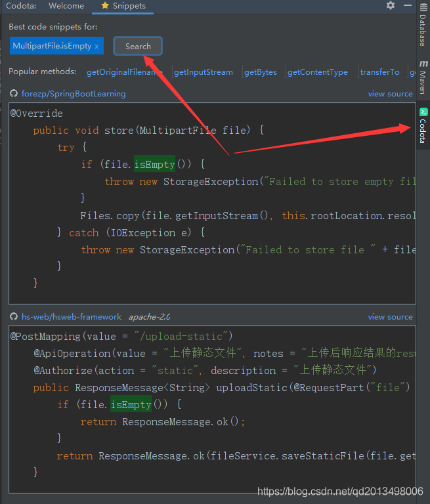Click 'Best code snippets for:' label
This screenshot has width=430, height=504.
pyautogui.click(x=53, y=27)
